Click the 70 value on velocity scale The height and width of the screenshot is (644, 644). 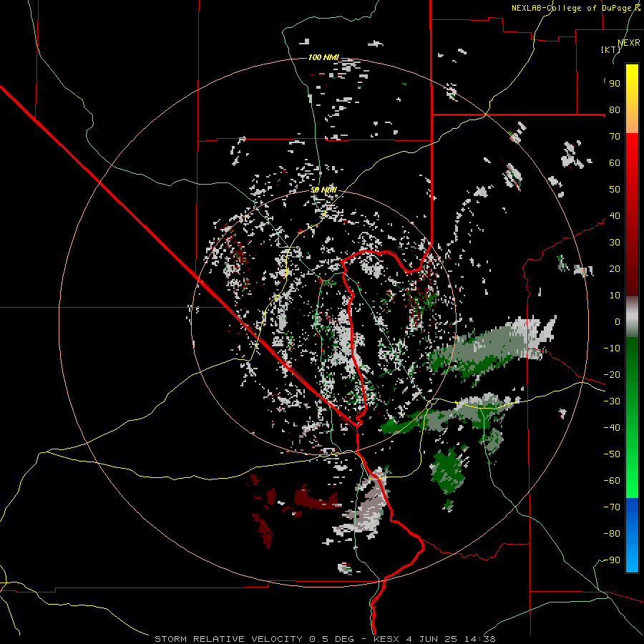(615, 137)
